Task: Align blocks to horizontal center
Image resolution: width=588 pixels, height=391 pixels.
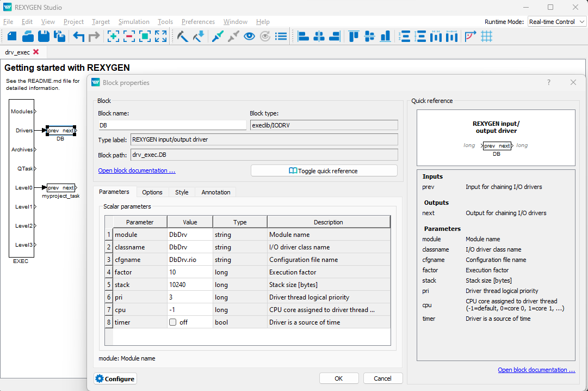Action: (319, 36)
